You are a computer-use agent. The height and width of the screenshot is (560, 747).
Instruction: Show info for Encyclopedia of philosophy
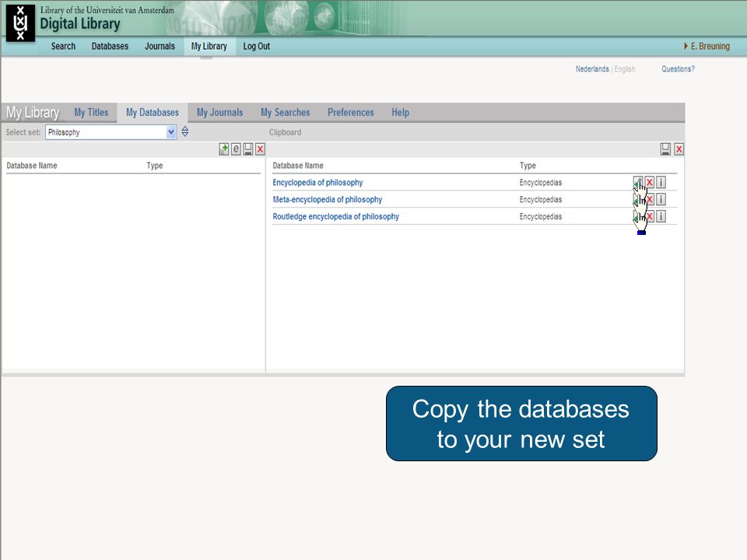(x=661, y=182)
